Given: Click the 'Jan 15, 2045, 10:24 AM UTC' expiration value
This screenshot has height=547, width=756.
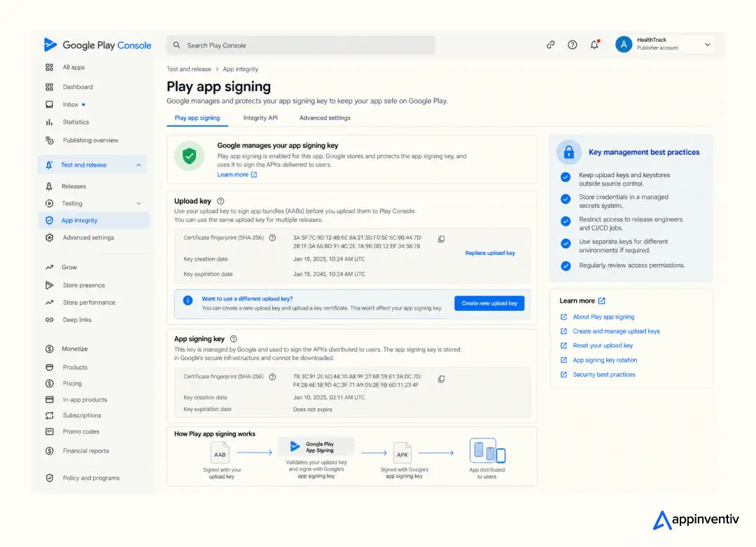Looking at the screenshot, I should pyautogui.click(x=329, y=274).
